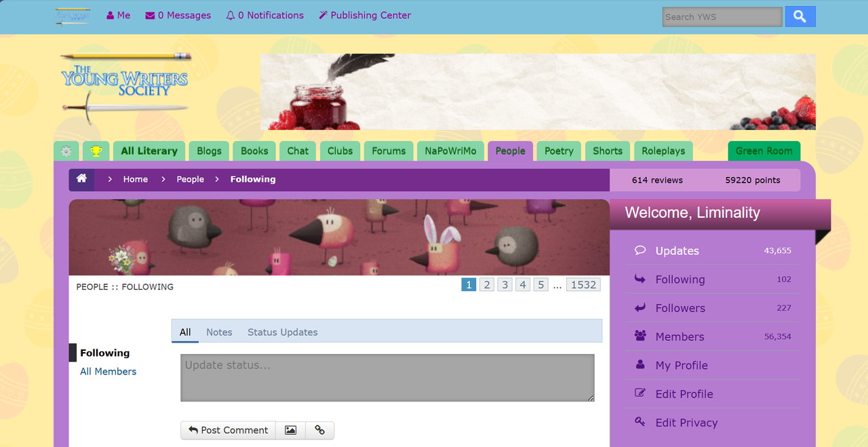This screenshot has width=868, height=447.
Task: Open the Forums tab
Action: click(x=389, y=151)
